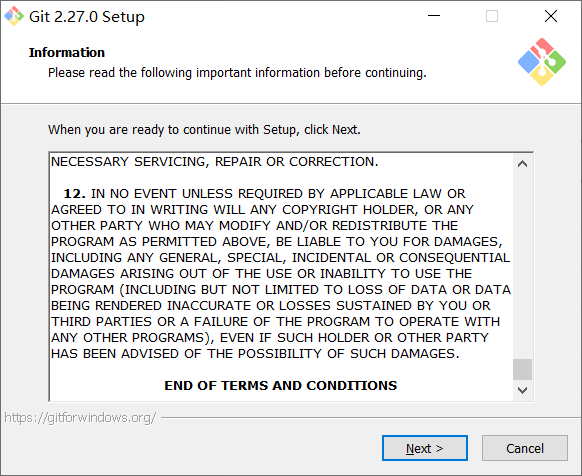Click the license scrollbar's down arrow

click(x=522, y=390)
